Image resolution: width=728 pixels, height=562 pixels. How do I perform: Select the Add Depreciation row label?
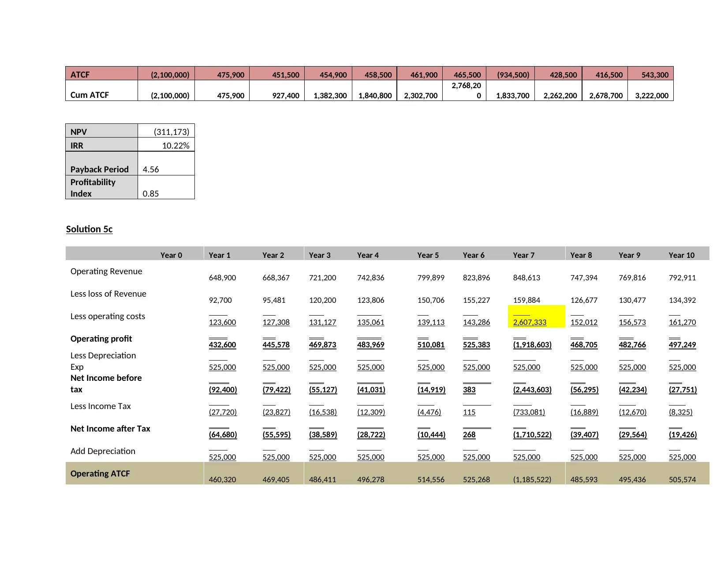click(103, 451)
